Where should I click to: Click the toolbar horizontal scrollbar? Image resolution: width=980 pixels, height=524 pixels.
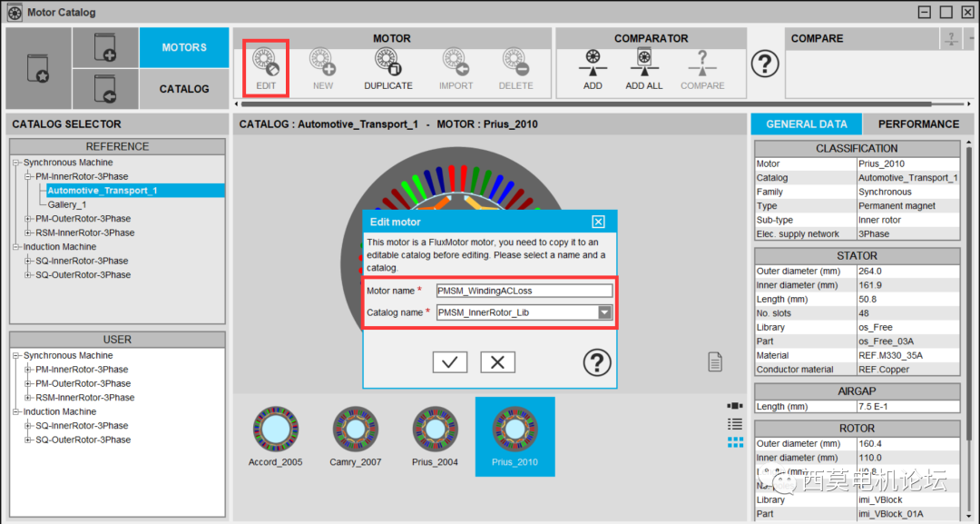point(586,104)
